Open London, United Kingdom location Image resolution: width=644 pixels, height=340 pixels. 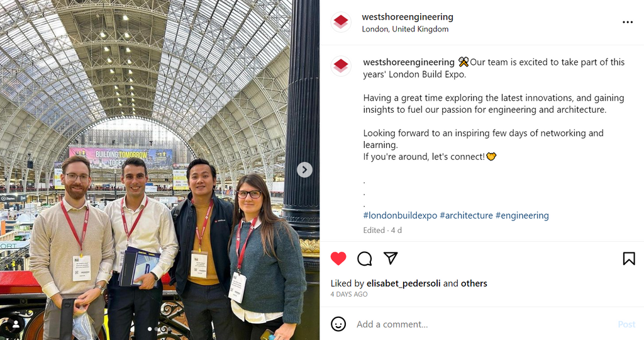(405, 29)
